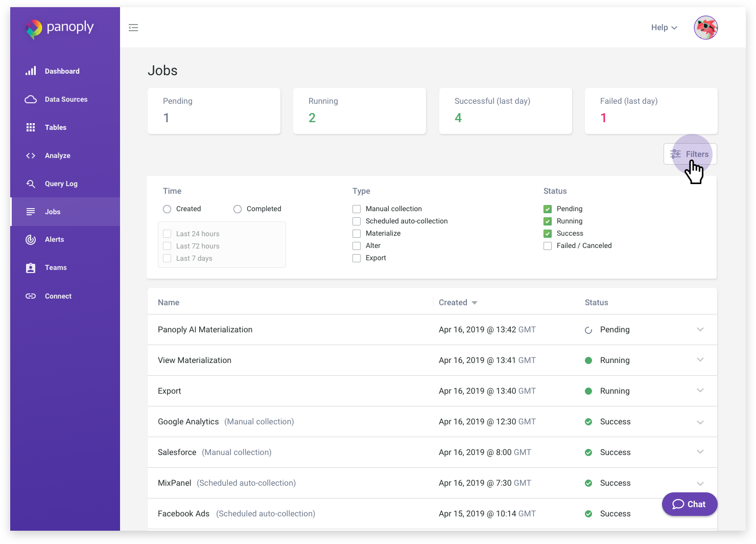Click the Running jobs summary card
This screenshot has width=756, height=544.
(x=360, y=111)
